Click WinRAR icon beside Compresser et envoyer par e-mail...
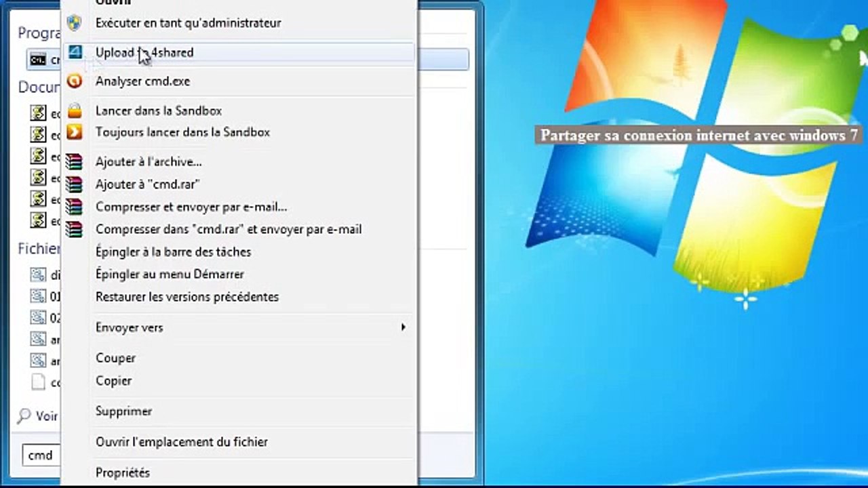868x488 pixels. click(75, 207)
